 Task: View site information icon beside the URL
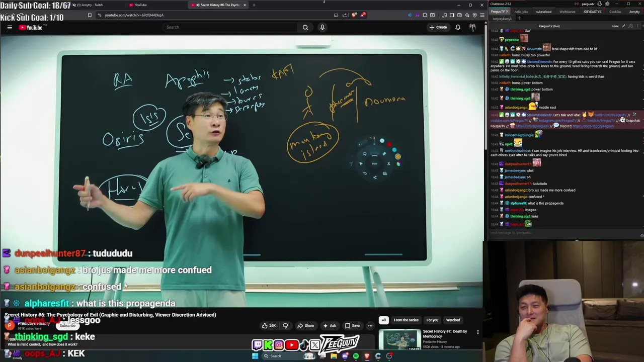(x=99, y=15)
